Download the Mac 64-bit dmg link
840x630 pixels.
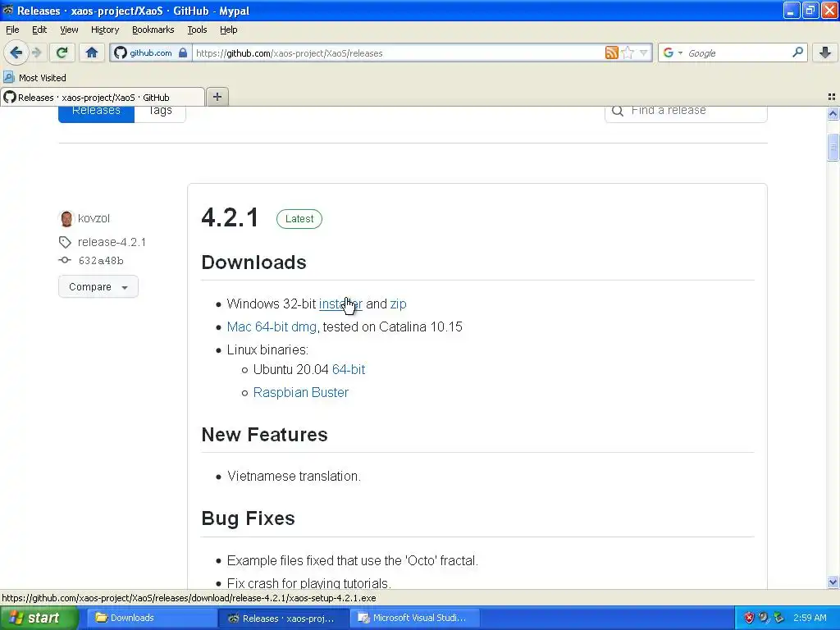272,326
